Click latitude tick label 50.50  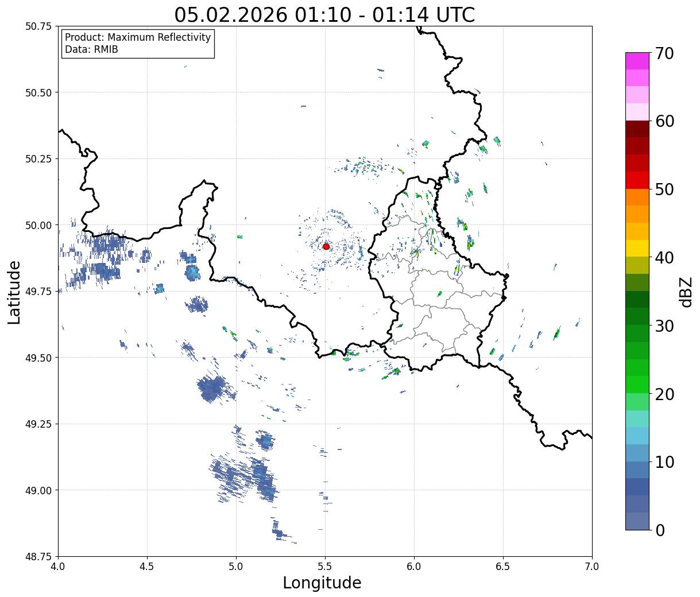[38, 92]
